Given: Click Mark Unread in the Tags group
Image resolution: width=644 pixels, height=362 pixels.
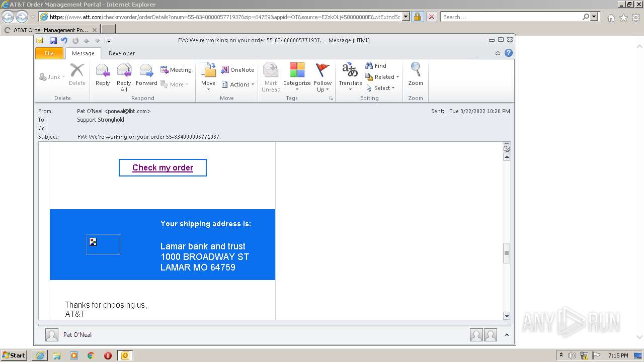Looking at the screenshot, I should (271, 77).
